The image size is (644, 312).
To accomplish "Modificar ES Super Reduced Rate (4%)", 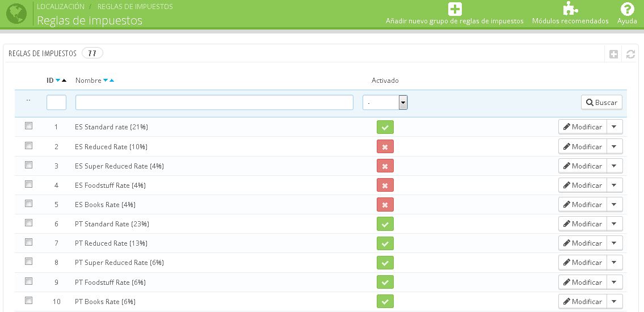I will (582, 166).
